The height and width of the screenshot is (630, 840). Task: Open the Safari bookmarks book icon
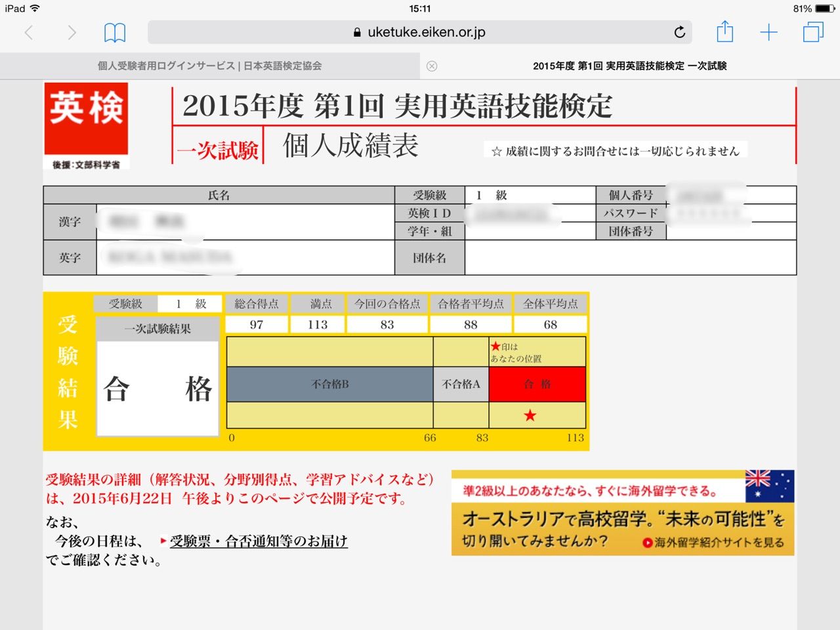pos(115,32)
